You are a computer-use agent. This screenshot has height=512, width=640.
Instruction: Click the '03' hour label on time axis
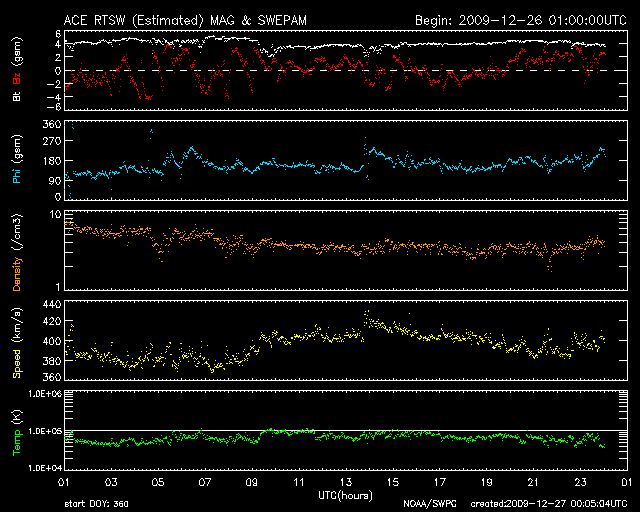click(111, 482)
